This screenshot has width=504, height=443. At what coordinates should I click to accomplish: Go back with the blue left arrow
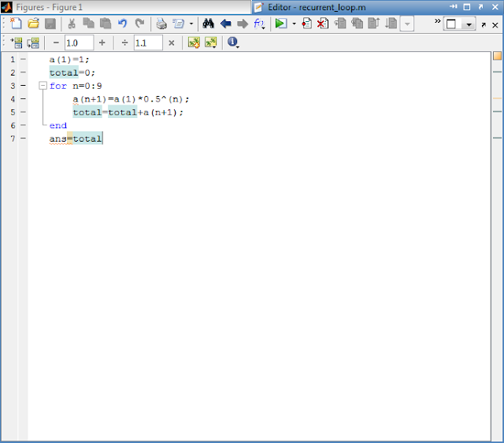[x=226, y=24]
